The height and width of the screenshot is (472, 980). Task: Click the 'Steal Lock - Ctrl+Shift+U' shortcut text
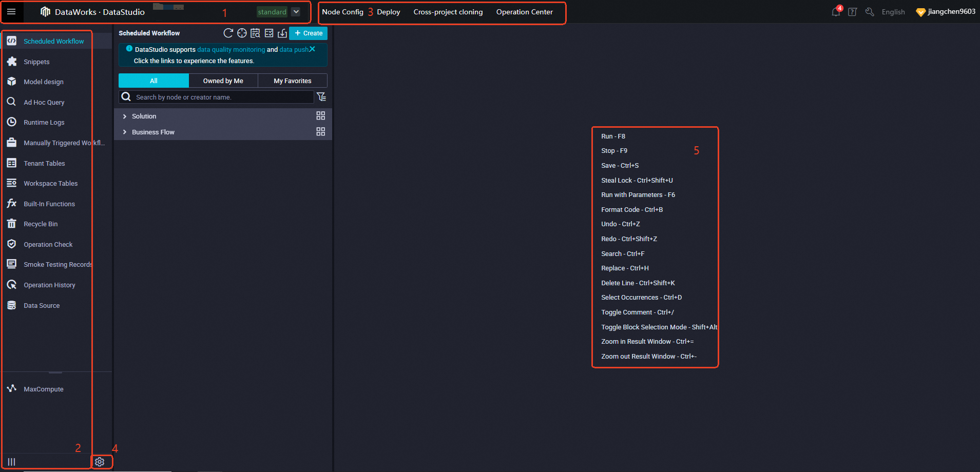click(637, 180)
